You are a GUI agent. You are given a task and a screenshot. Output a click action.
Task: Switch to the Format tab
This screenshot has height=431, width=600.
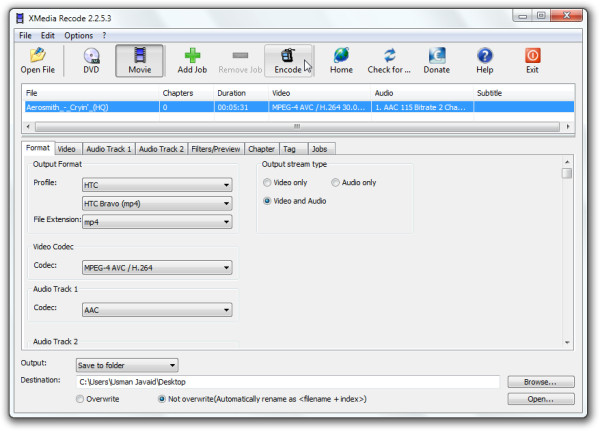pyautogui.click(x=38, y=148)
